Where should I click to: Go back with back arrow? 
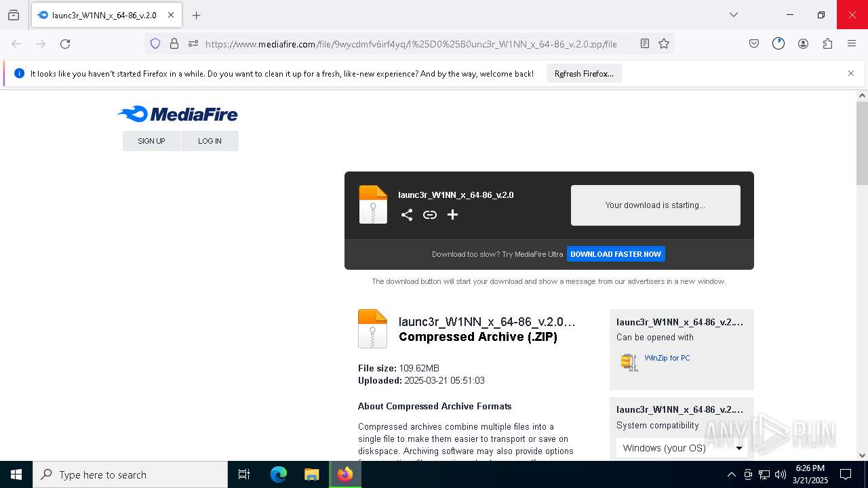coord(16,44)
